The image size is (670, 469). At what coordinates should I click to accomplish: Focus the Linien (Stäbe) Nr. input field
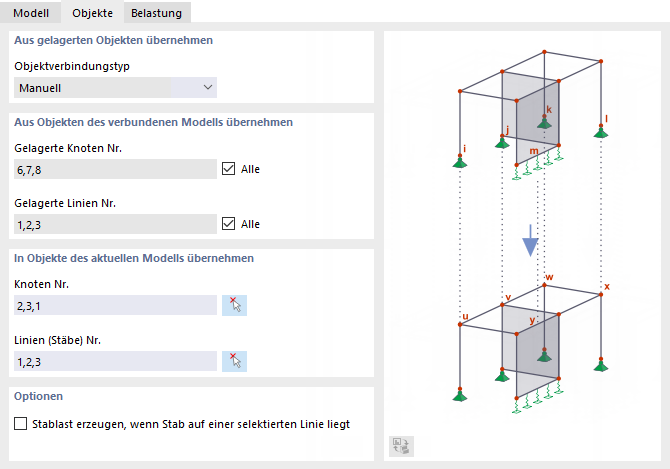(115, 361)
